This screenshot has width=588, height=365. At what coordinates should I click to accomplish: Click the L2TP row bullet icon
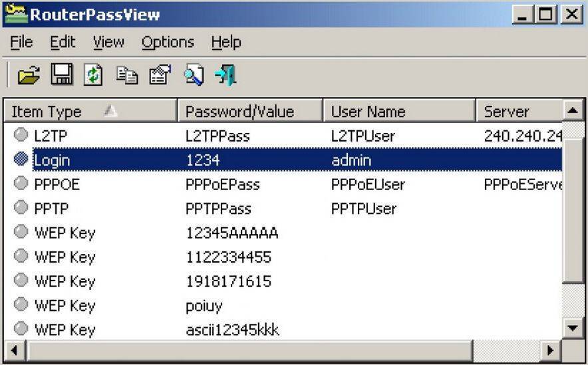[21, 135]
